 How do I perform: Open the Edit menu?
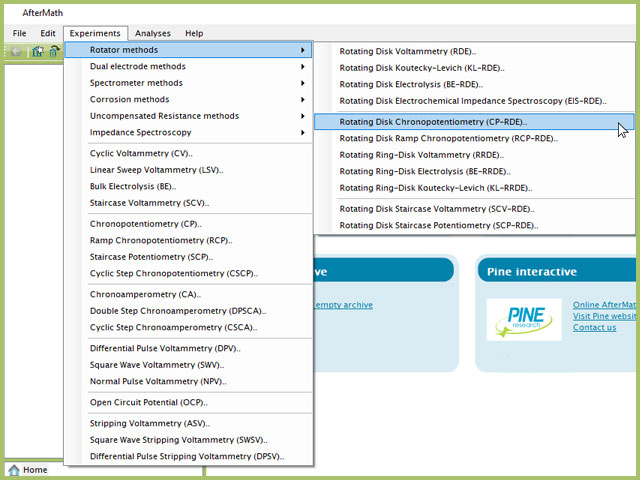pyautogui.click(x=48, y=33)
